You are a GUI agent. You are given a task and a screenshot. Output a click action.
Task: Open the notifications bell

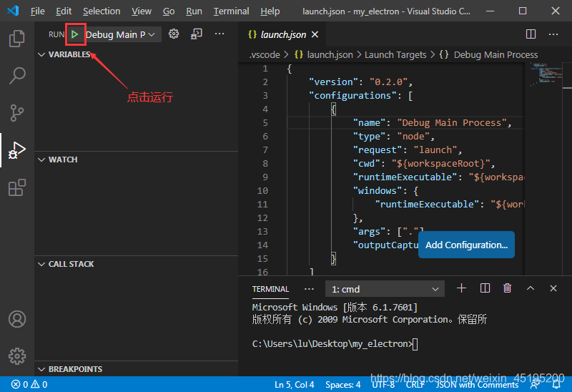coord(556,384)
